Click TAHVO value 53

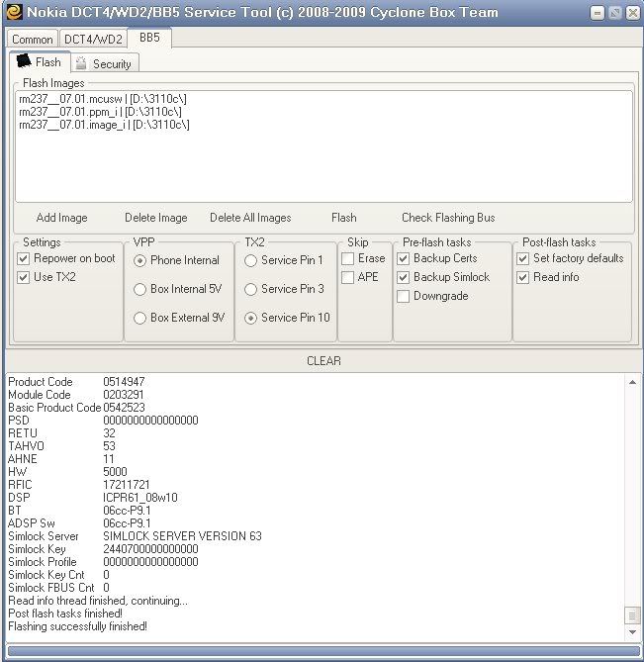point(109,446)
